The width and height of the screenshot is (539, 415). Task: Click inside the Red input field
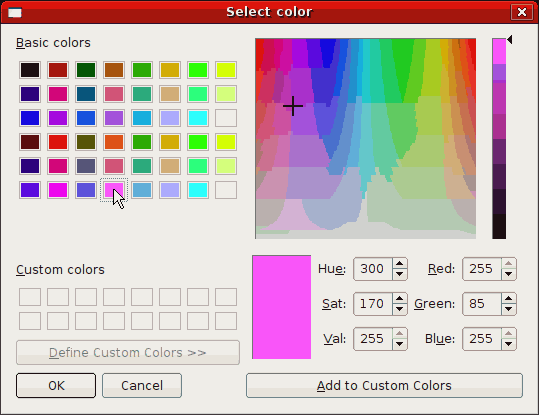(x=482, y=269)
